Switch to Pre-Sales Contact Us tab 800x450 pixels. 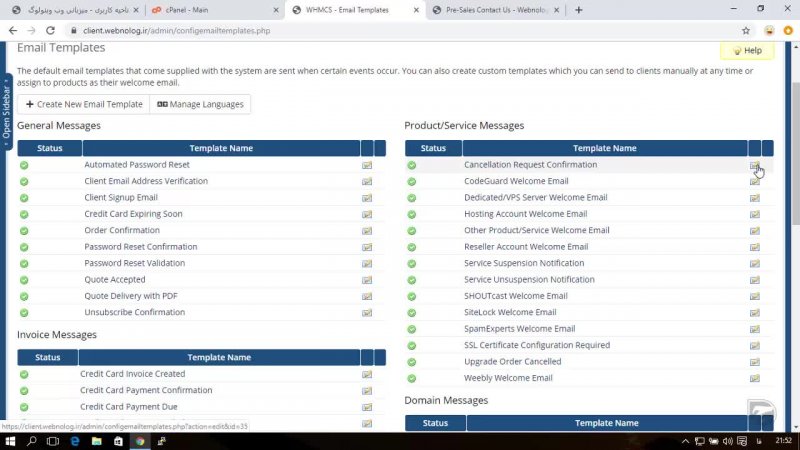click(x=495, y=10)
